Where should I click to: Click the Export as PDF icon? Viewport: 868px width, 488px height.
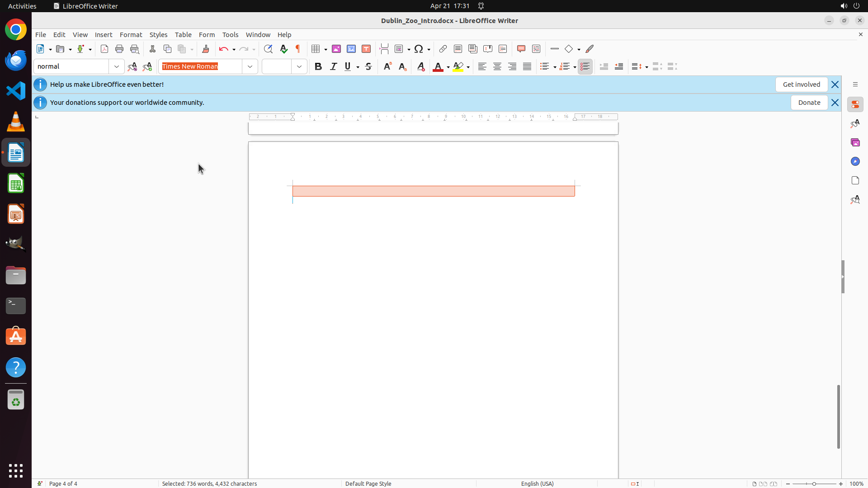104,49
